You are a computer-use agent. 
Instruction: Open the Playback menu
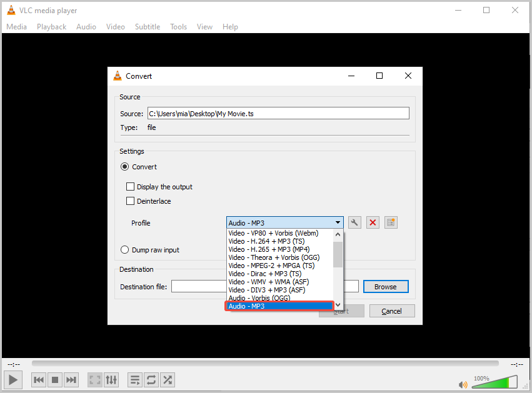click(51, 27)
